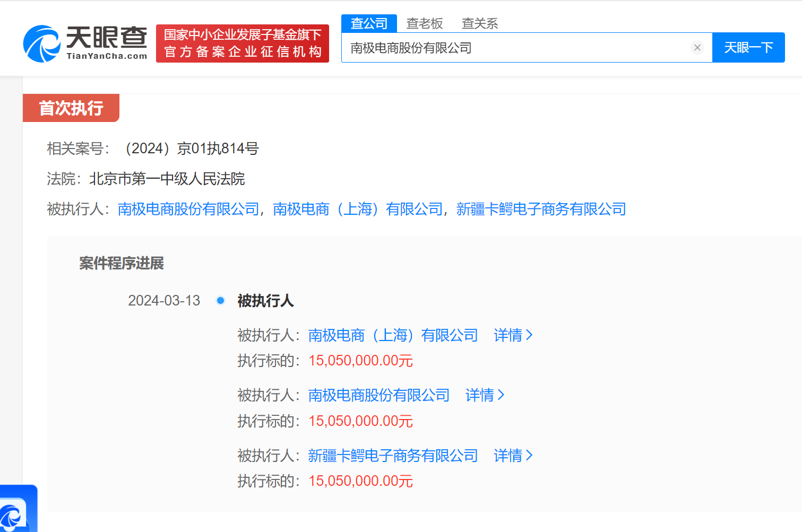
Task: Click court name 北京市第一中级人民法院
Action: pyautogui.click(x=167, y=179)
